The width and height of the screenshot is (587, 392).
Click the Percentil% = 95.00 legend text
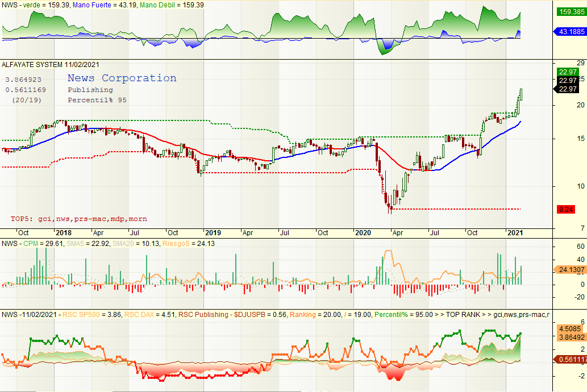(403, 315)
